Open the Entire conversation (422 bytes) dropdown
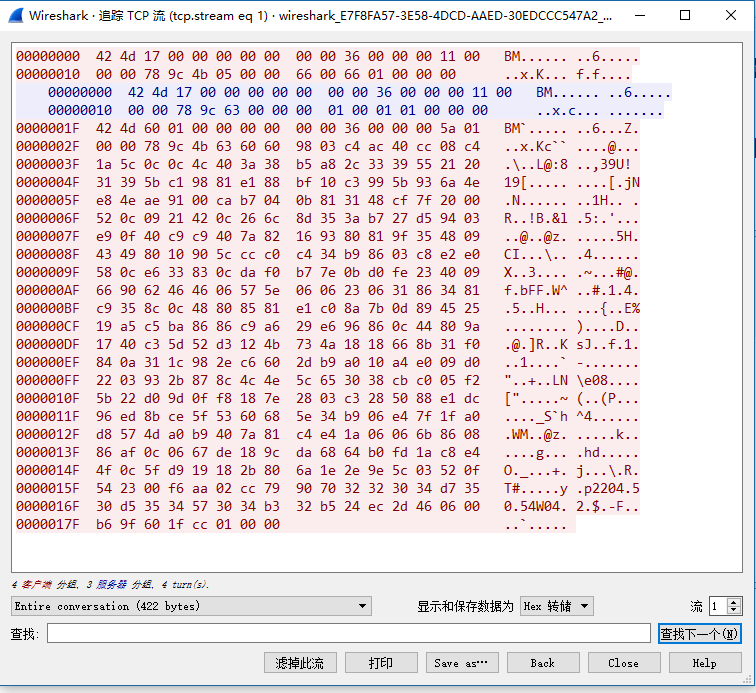The width and height of the screenshot is (756, 693). pos(191,606)
